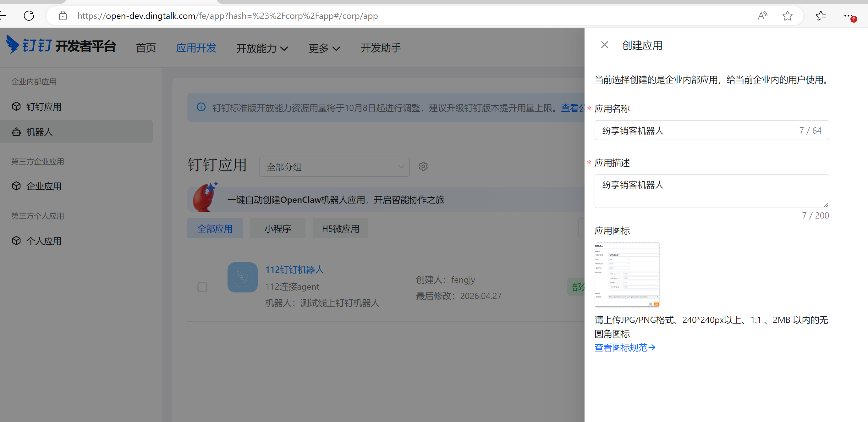The image size is (868, 422).
Task: Open the 112钉钉机器人 app link
Action: point(294,270)
